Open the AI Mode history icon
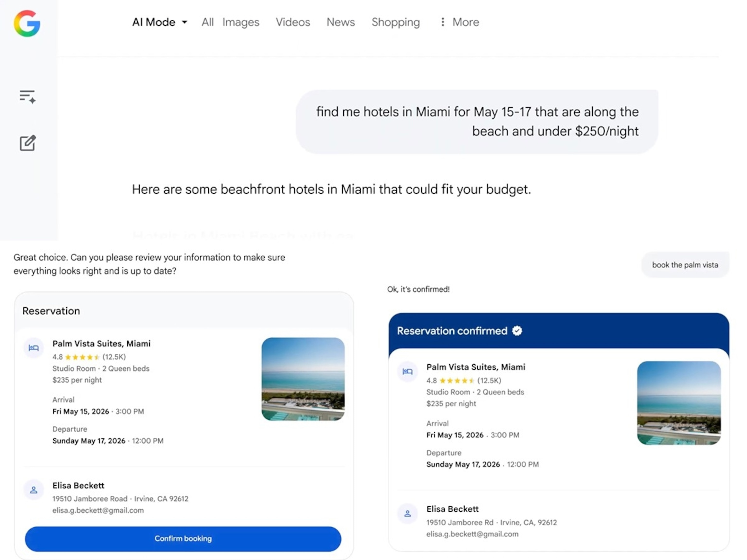This screenshot has height=560, width=747. [27, 96]
